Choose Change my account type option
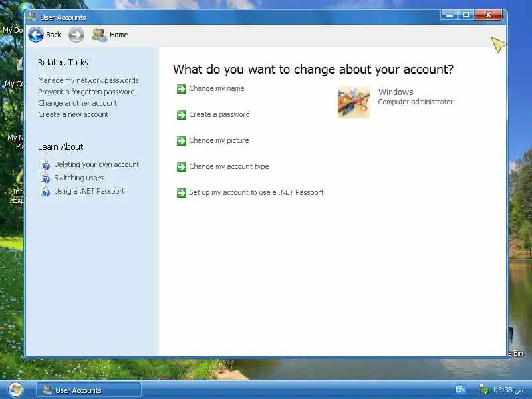 [229, 167]
